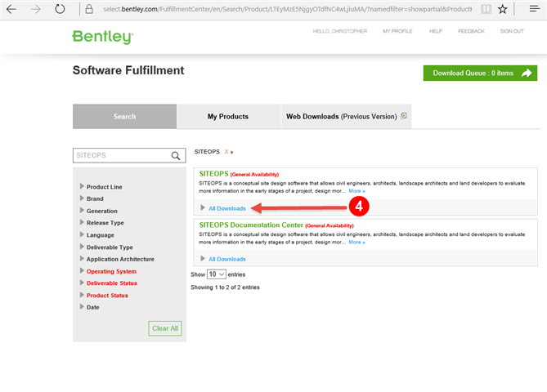547x392 pixels.
Task: Click the search magnifier icon
Action: click(176, 156)
